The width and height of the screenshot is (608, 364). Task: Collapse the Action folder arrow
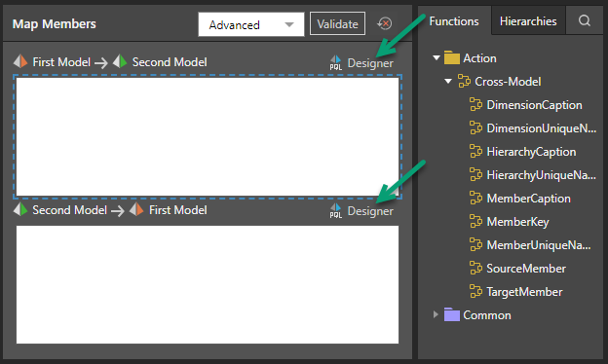(x=437, y=58)
